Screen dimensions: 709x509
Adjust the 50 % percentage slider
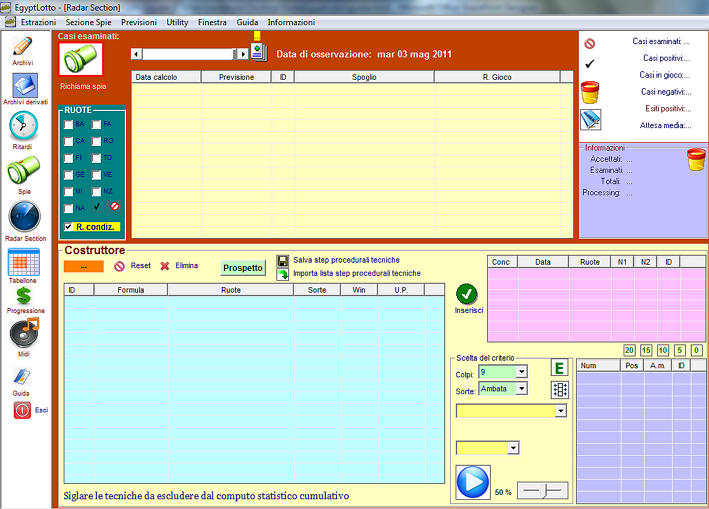(x=542, y=490)
